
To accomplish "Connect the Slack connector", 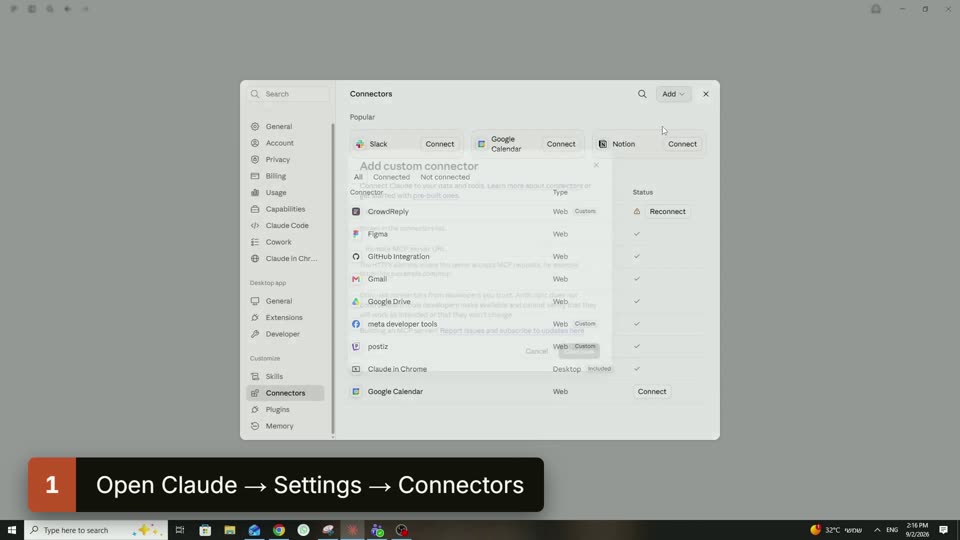I will 440,144.
